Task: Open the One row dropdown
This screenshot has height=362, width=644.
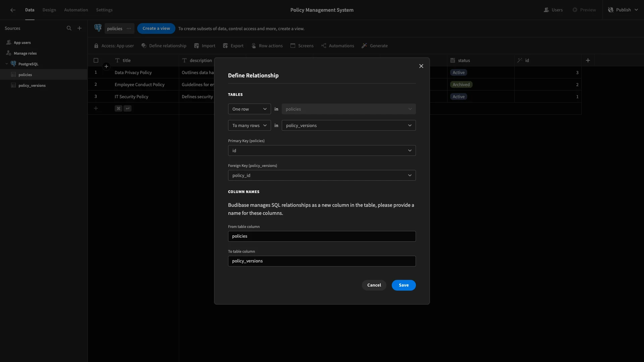Action: 250,109
